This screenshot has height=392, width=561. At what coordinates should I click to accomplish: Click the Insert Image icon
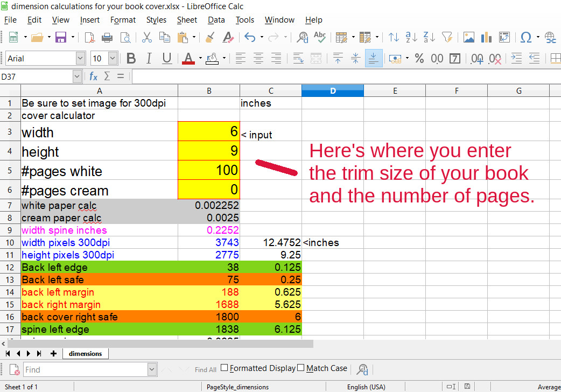point(469,37)
